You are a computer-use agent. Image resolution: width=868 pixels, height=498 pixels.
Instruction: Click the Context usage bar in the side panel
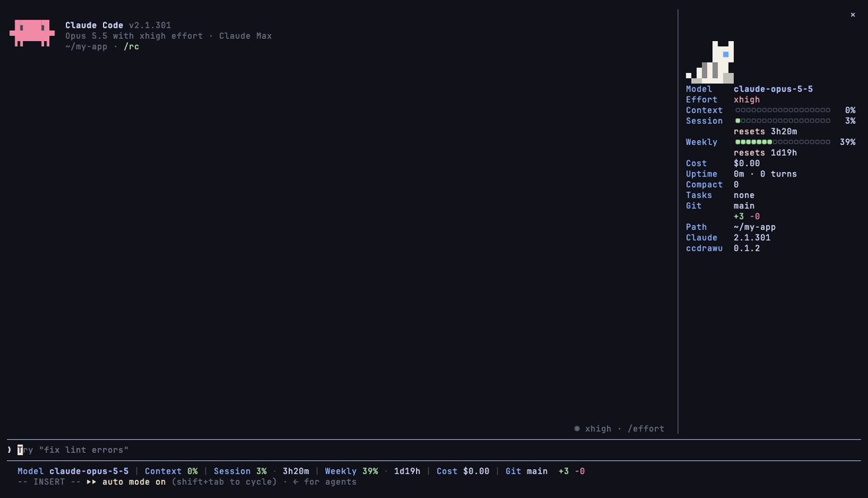click(783, 110)
